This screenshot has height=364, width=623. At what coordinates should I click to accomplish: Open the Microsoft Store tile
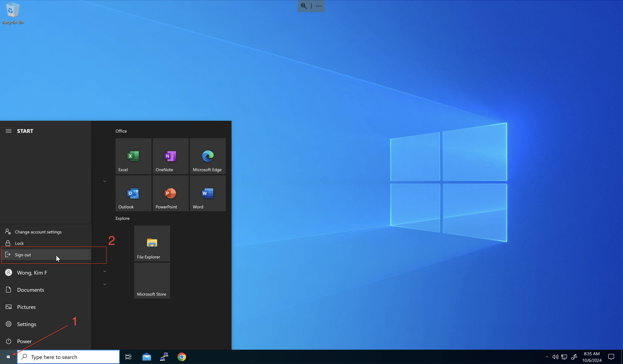[152, 280]
